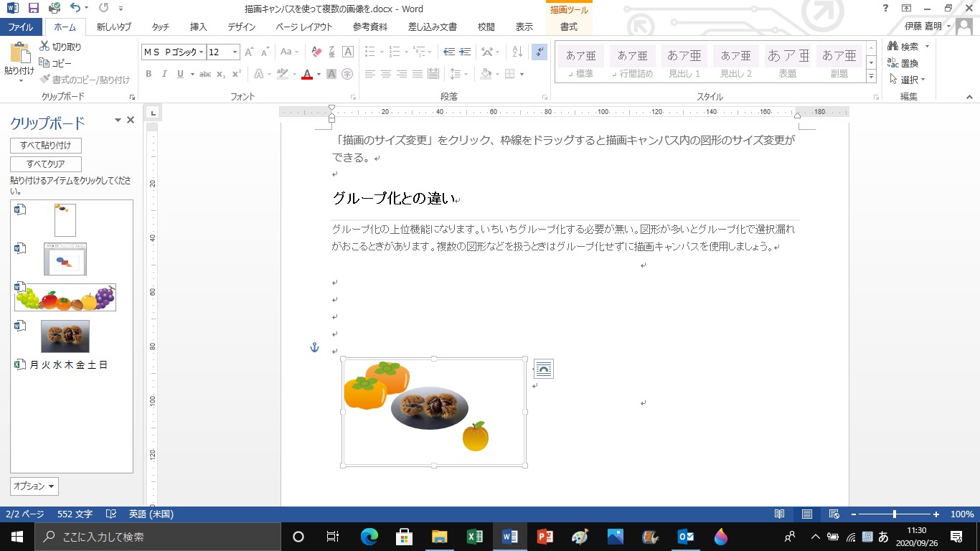Open File Explorer from taskbar

coord(439,537)
